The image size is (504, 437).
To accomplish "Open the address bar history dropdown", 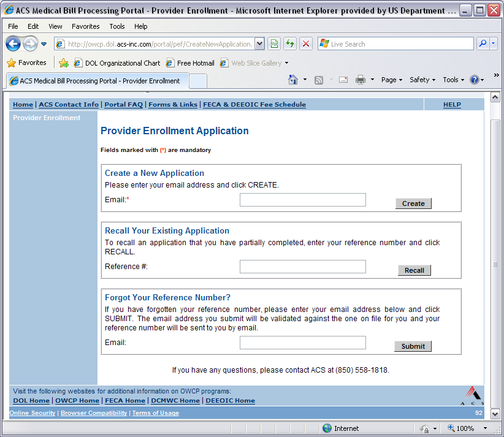I will tap(259, 44).
